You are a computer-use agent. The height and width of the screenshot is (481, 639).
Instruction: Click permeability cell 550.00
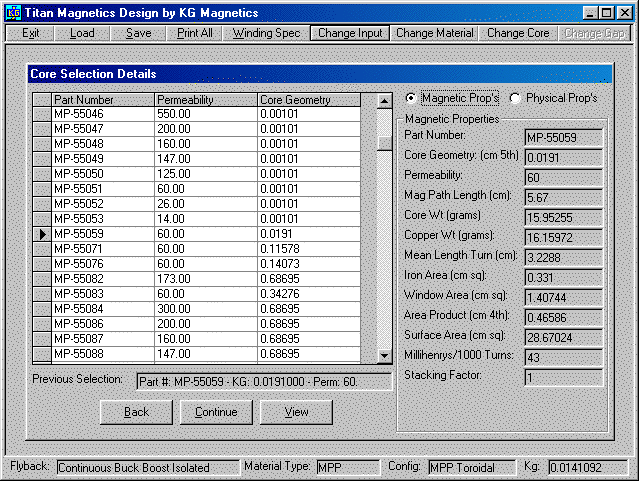[x=206, y=114]
